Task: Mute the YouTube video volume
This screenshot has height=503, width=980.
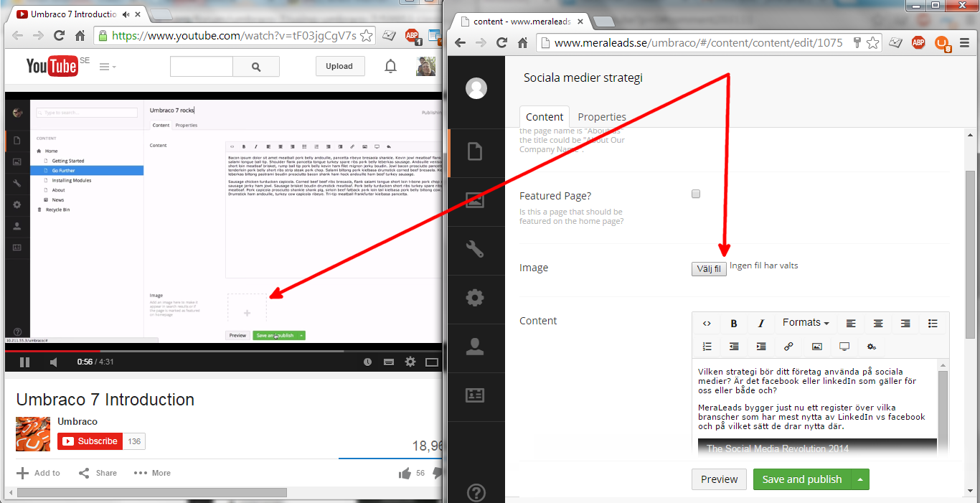Action: (x=54, y=362)
